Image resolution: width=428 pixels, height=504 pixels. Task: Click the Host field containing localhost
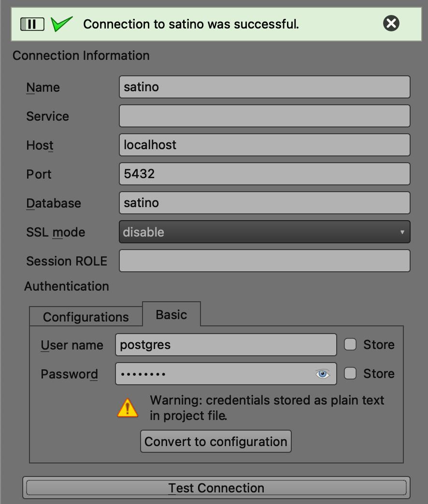[264, 145]
